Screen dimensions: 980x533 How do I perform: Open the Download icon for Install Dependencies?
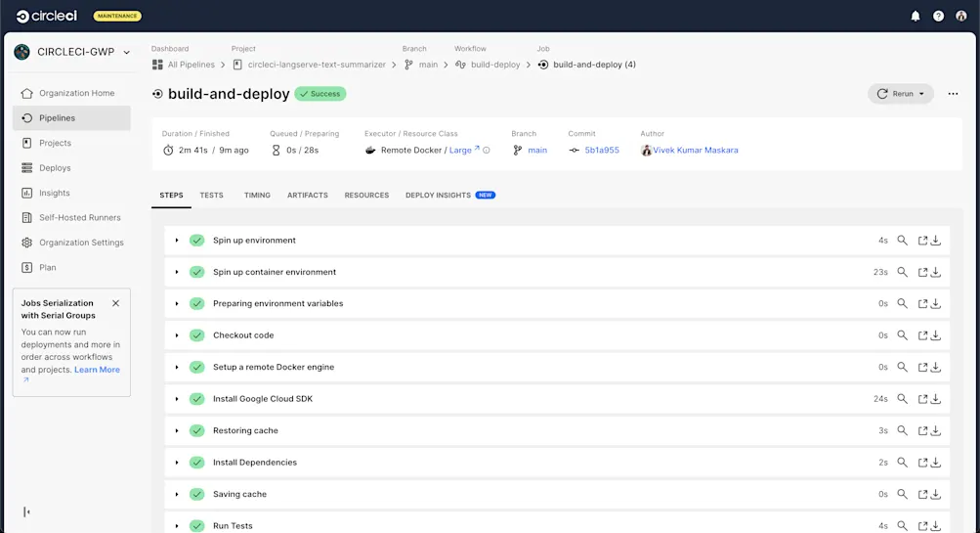pyautogui.click(x=936, y=463)
